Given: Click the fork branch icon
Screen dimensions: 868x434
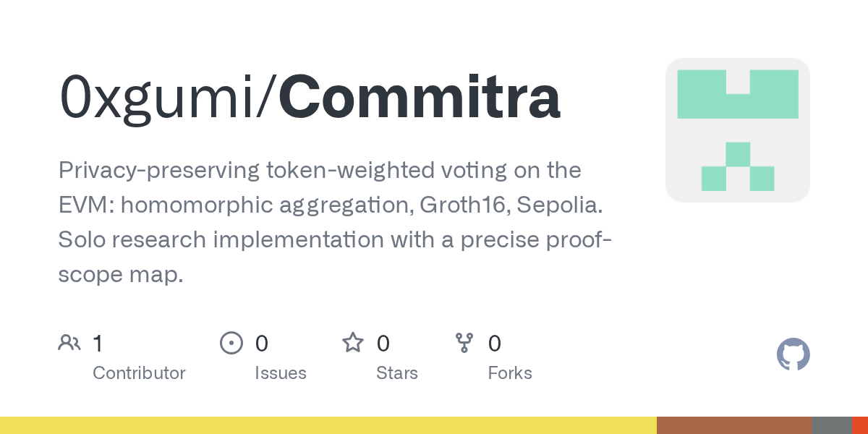Looking at the screenshot, I should [x=464, y=343].
